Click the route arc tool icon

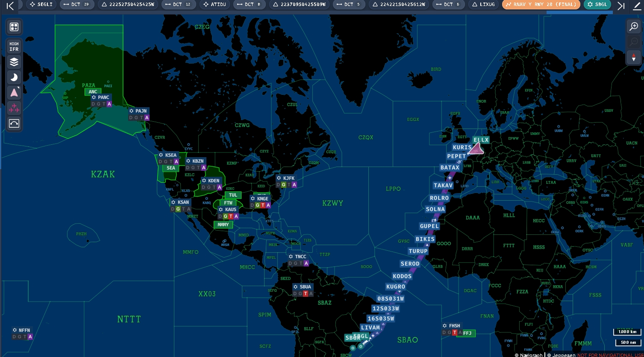(14, 123)
